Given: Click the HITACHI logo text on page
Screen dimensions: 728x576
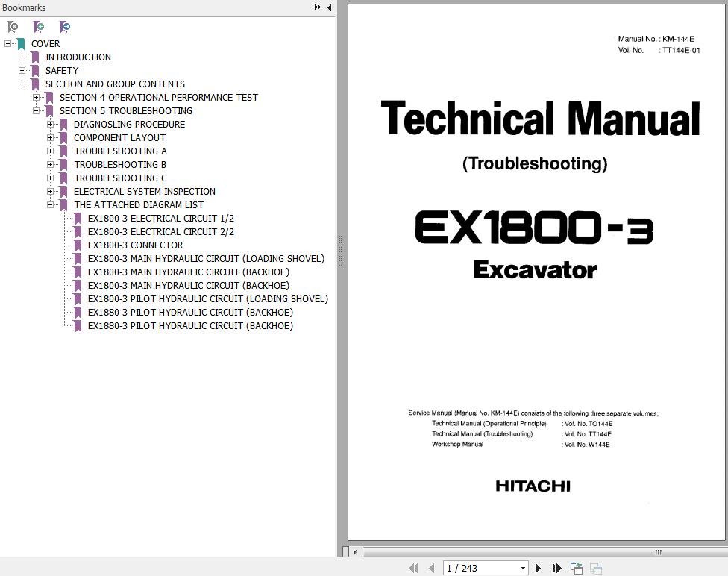Looking at the screenshot, I should (x=533, y=486).
